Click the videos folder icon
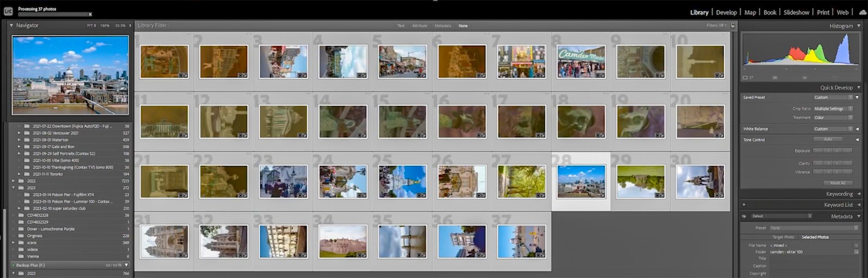The width and height of the screenshot is (868, 278). tap(21, 250)
